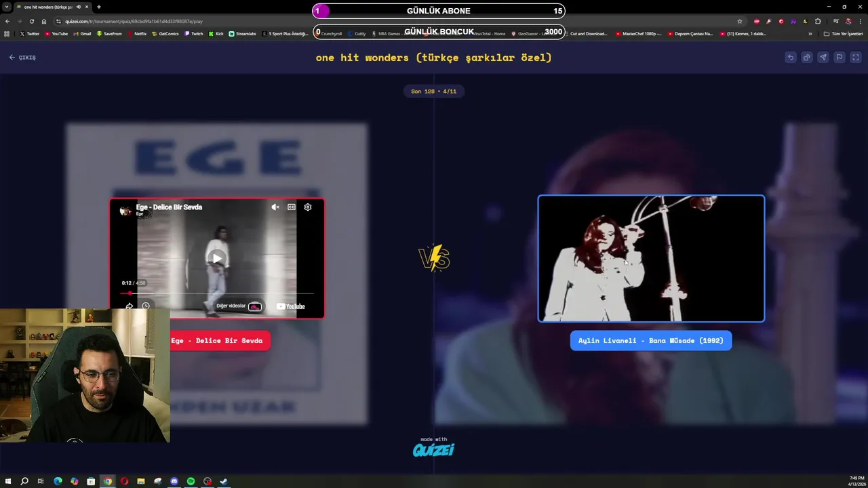Open Spotify from the taskbar
The height and width of the screenshot is (488, 868).
[191, 481]
